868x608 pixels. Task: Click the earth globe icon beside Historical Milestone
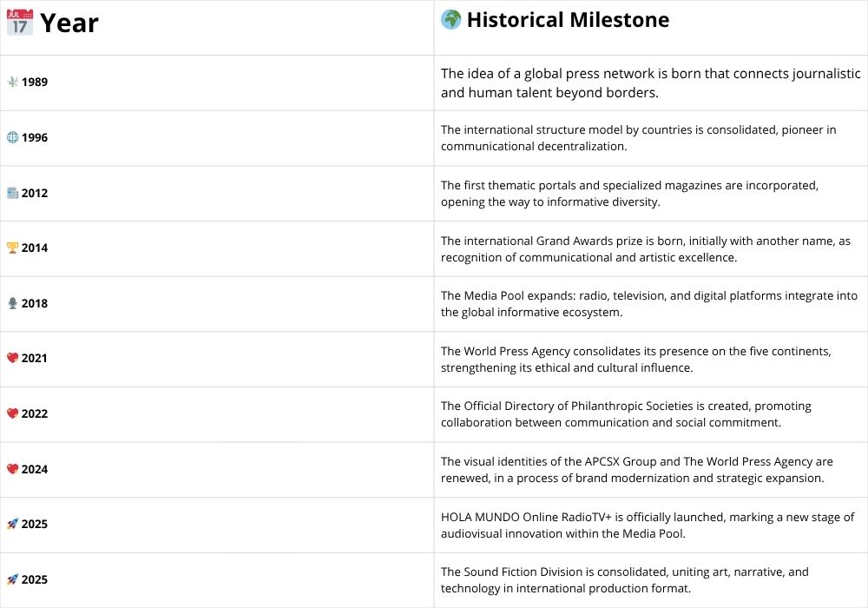(450, 19)
